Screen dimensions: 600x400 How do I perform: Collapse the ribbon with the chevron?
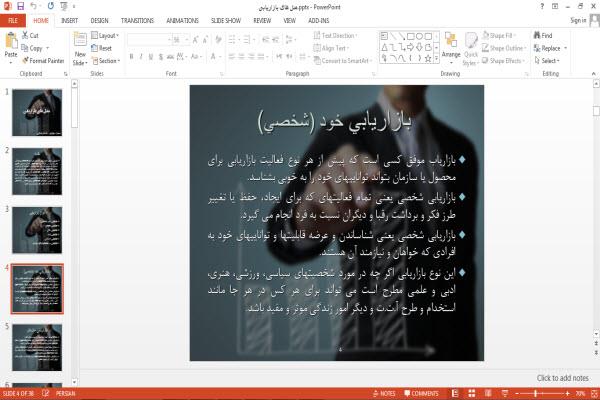coord(593,73)
